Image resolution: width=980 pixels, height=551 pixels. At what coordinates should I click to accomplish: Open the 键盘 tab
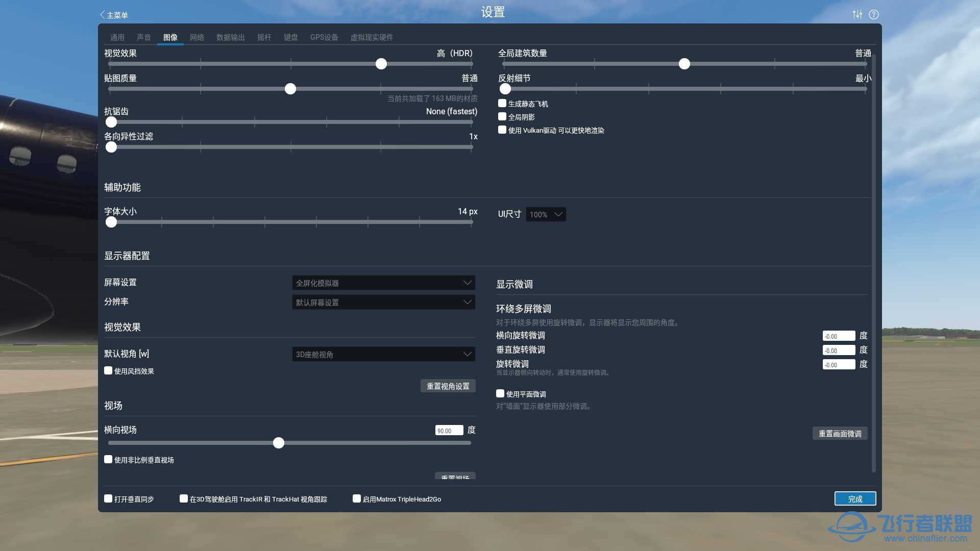[x=291, y=37]
